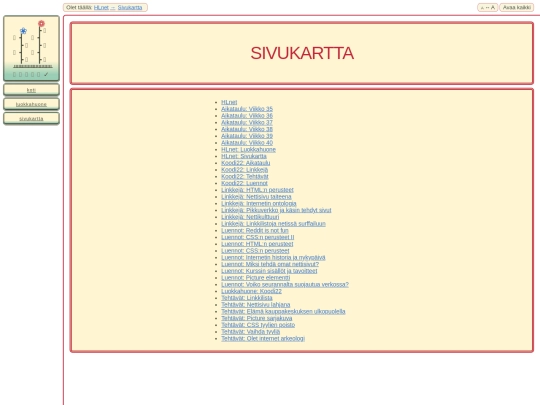
Task: Go to luokkahuone sidebar button
Action: tap(31, 104)
